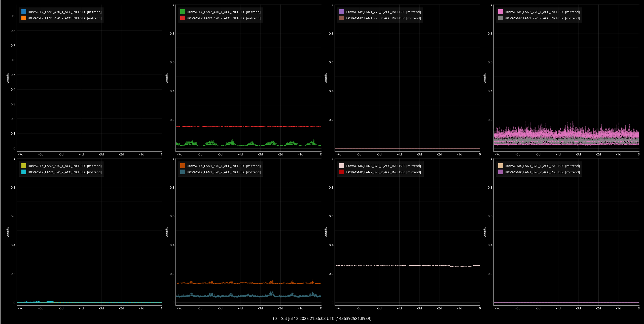This screenshot has width=644, height=324.
Task: Click the t0 timestamp text at the bottom
Action: tap(322, 318)
